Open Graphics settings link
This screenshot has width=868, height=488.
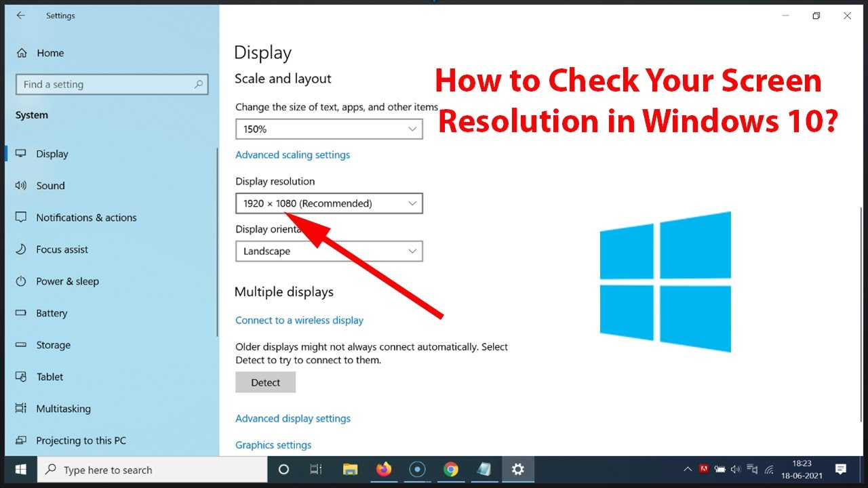pyautogui.click(x=273, y=445)
